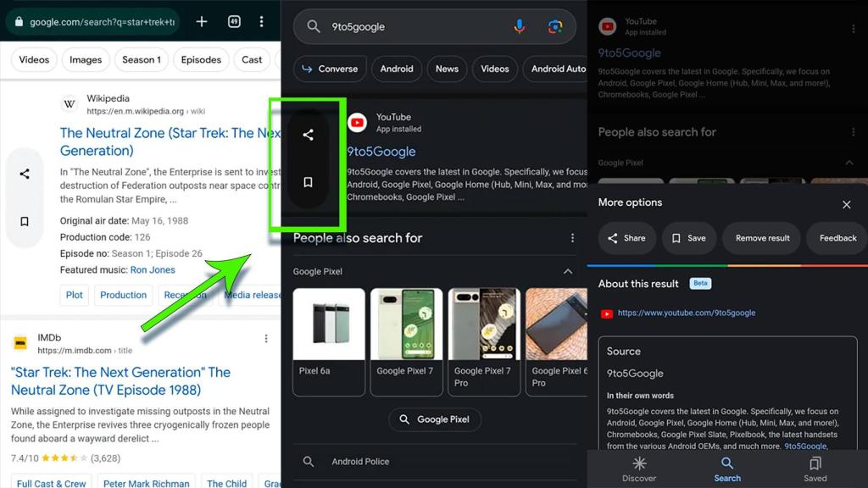Tap YouTube logo icon in middle result
Screen dimensions: 868x488
click(357, 122)
